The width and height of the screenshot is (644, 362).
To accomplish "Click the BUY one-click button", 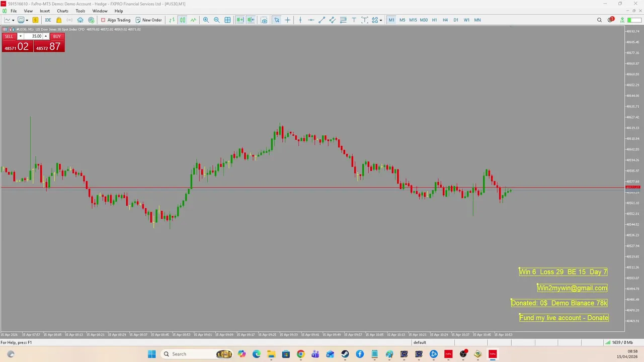I will coord(57,36).
